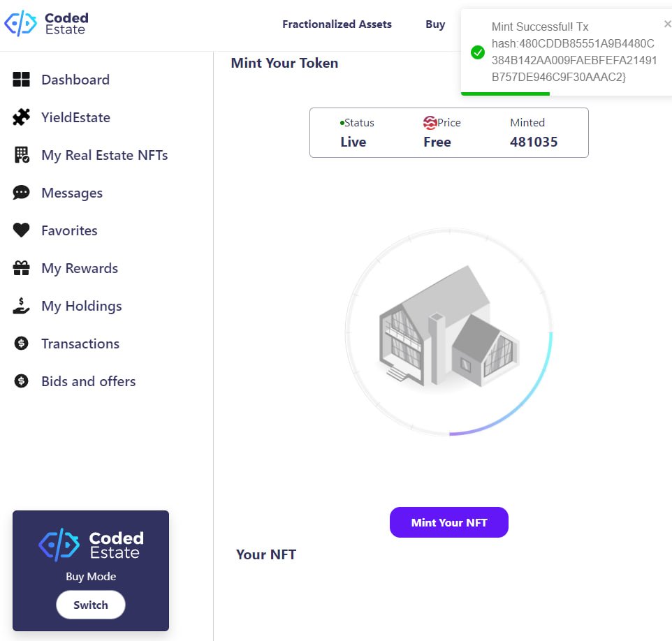Screen dimensions: 672x641
Task: Click the Minted count 481035
Action: (534, 142)
